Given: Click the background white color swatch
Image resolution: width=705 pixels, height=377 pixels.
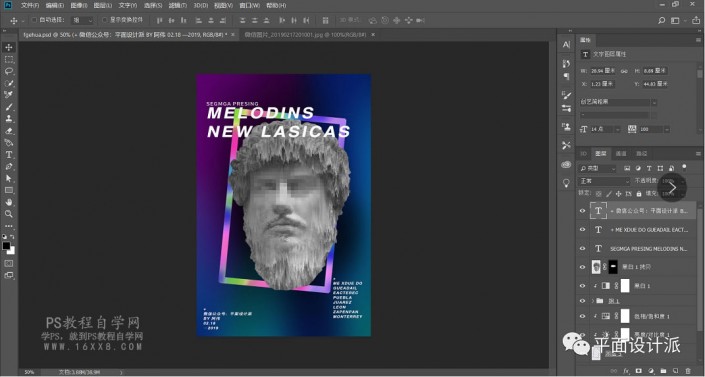Looking at the screenshot, I should (11, 250).
